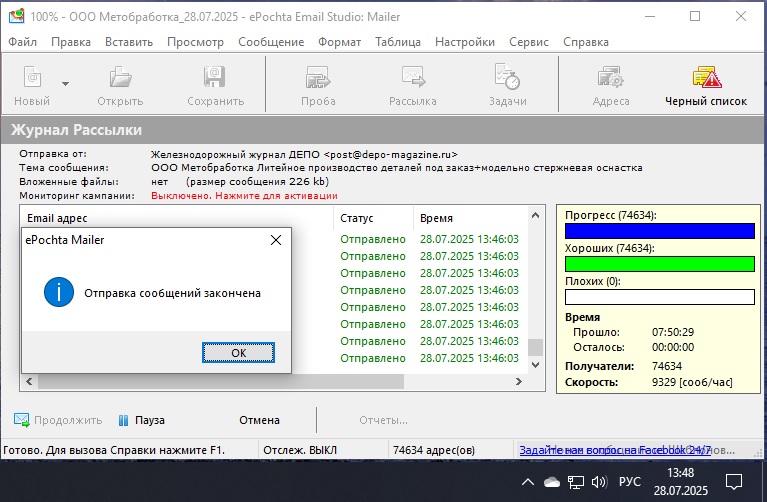The width and height of the screenshot is (767, 502).
Task: Open the notification center icon
Action: point(734,482)
